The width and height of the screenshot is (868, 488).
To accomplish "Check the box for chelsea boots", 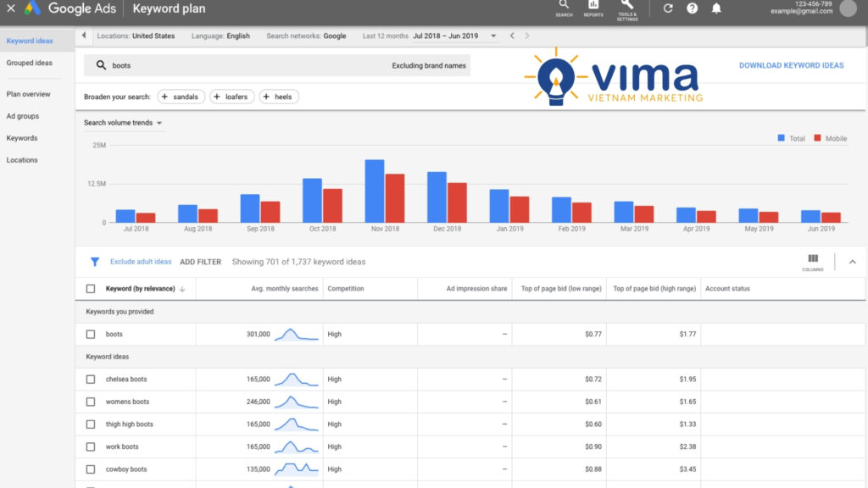I will tap(91, 380).
